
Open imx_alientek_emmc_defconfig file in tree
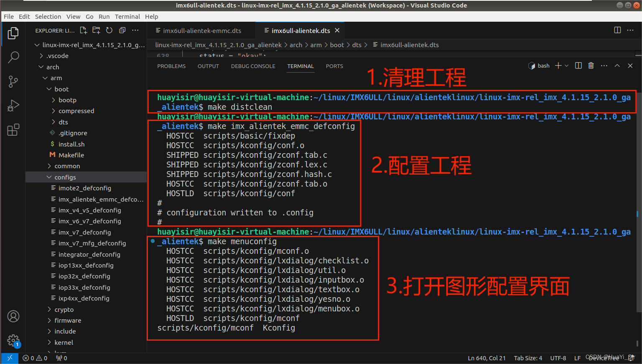86,199
